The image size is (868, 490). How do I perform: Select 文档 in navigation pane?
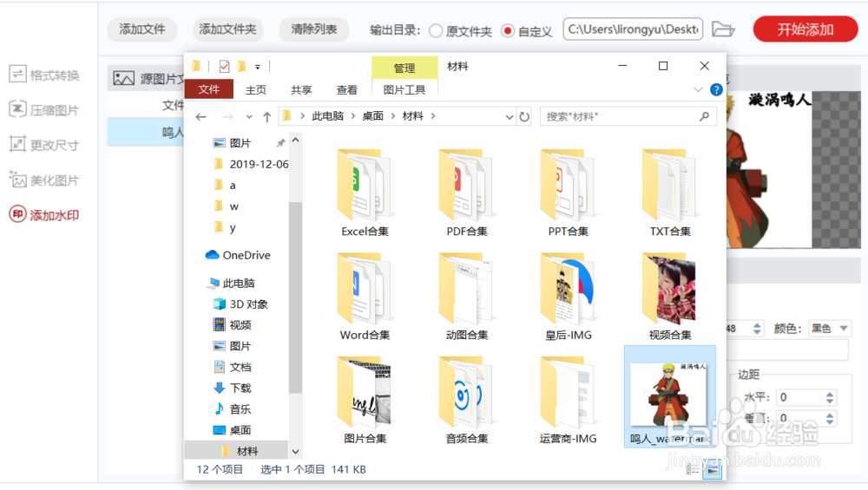(233, 367)
